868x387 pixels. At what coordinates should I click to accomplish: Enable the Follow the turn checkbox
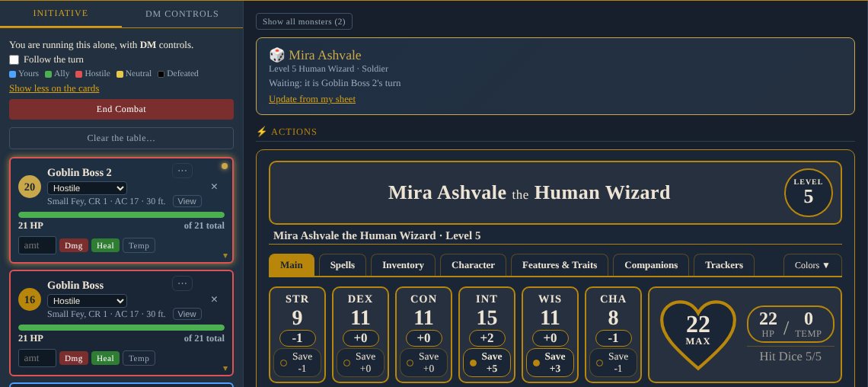pyautogui.click(x=14, y=59)
